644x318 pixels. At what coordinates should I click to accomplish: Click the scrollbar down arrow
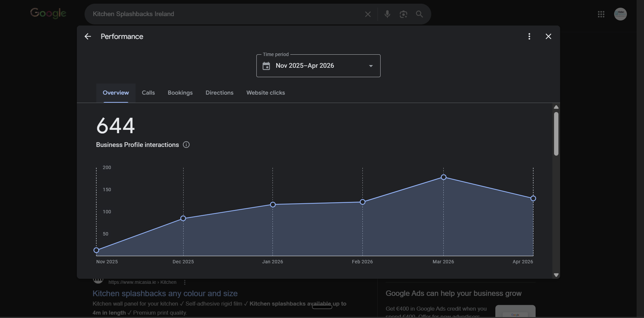pos(556,275)
